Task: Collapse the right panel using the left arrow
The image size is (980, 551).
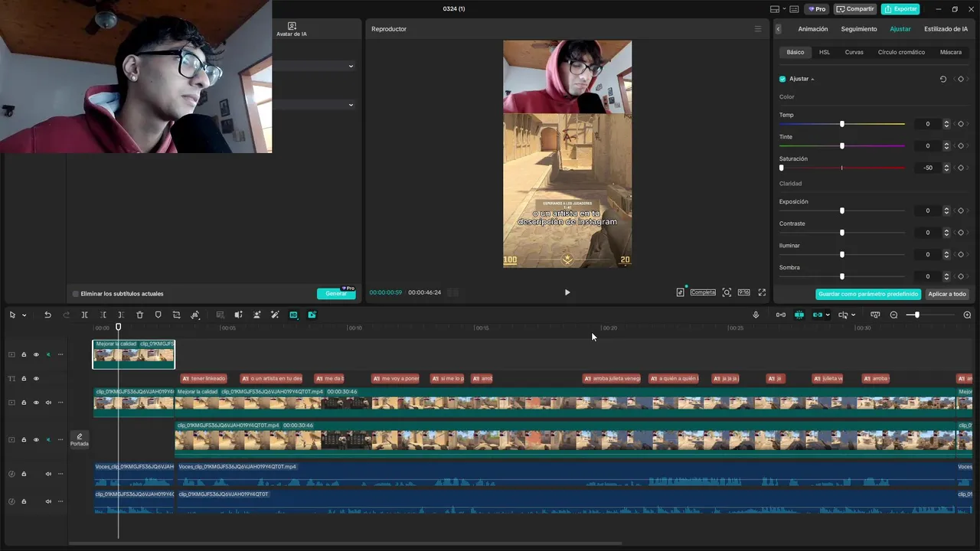Action: click(778, 29)
